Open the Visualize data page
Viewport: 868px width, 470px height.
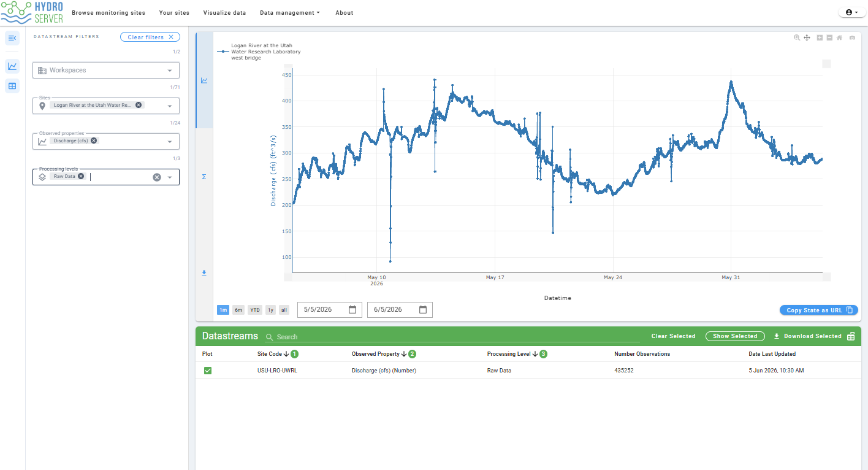(x=224, y=13)
